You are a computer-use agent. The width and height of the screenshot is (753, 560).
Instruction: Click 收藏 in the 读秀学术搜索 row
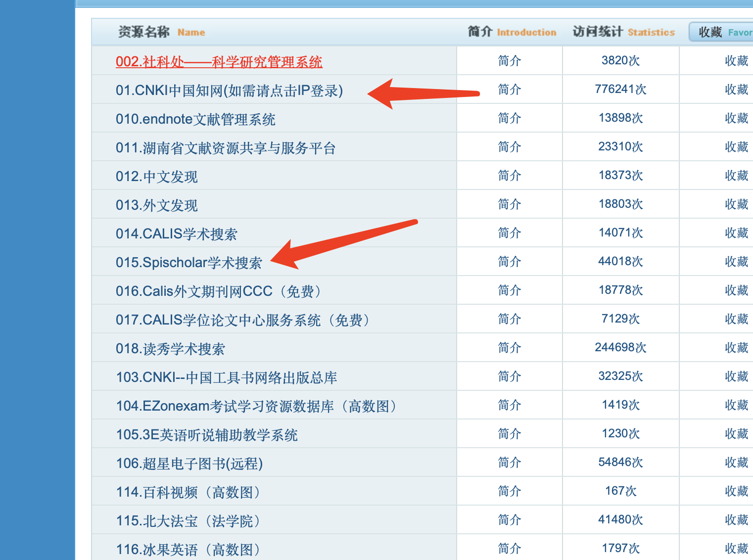pyautogui.click(x=737, y=348)
